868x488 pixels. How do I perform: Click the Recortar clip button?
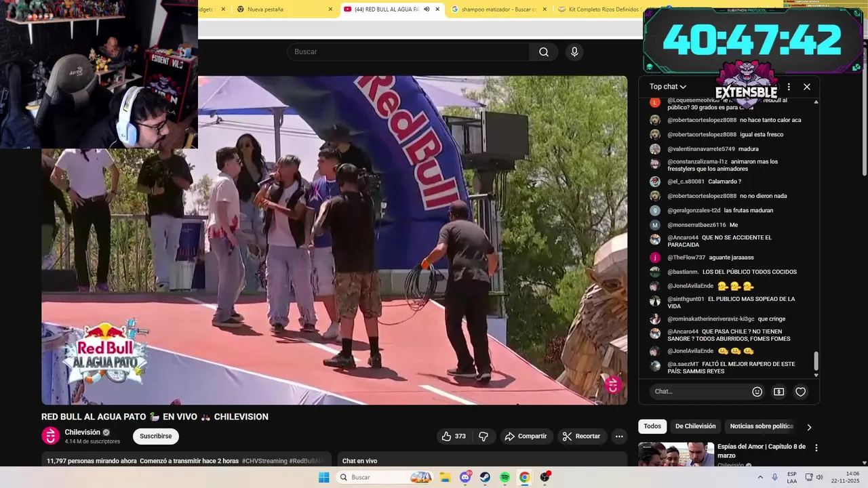582,436
